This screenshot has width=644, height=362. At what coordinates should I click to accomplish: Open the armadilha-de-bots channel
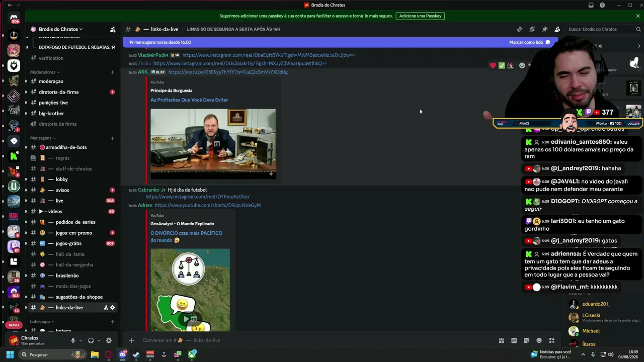click(x=72, y=147)
